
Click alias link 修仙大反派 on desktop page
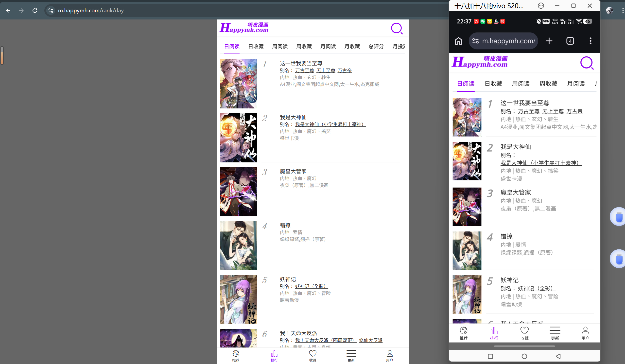click(370, 340)
